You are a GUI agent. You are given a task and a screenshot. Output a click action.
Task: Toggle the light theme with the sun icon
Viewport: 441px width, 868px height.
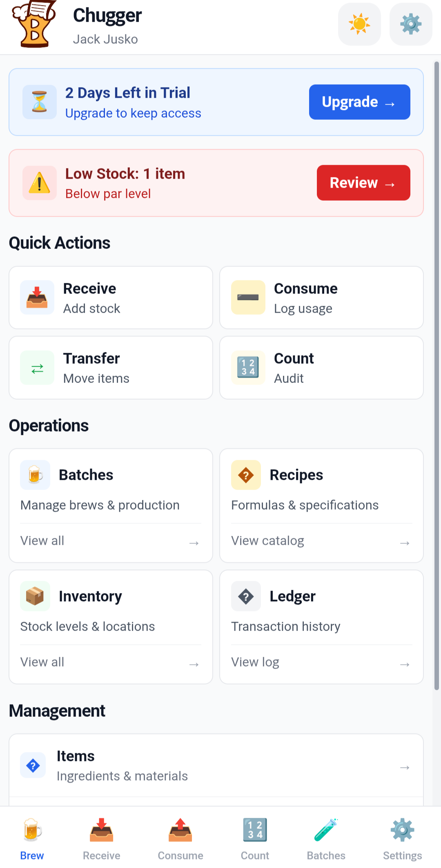359,24
